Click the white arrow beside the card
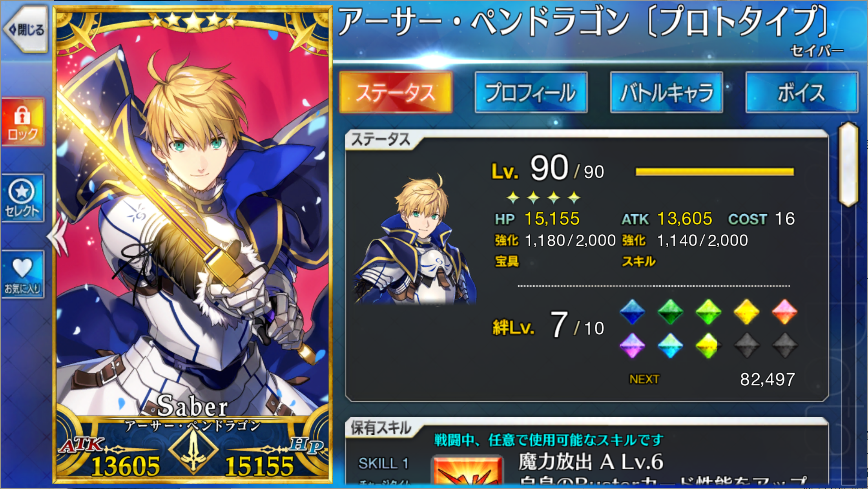Screen dimensions: 868x489 (57, 236)
